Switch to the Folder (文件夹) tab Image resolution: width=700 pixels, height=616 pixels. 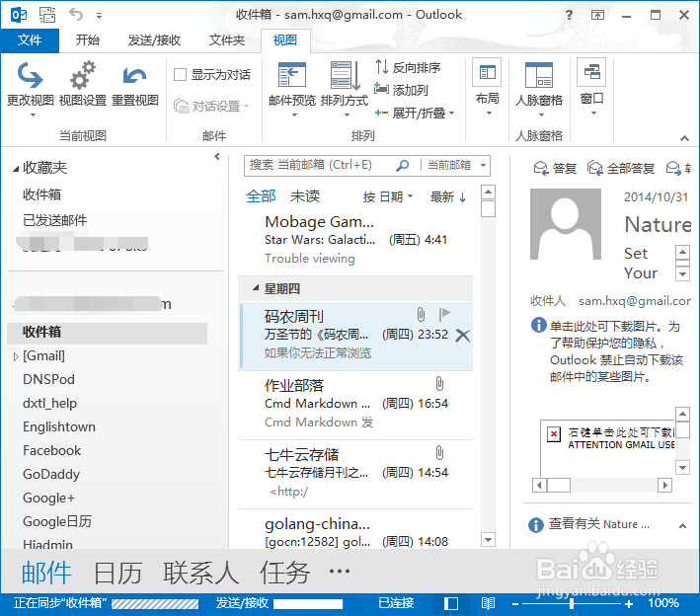coord(227,40)
